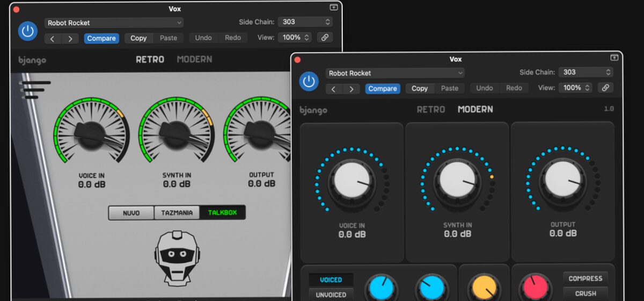Select TAZMANIA mode button
644x301 pixels.
(177, 213)
